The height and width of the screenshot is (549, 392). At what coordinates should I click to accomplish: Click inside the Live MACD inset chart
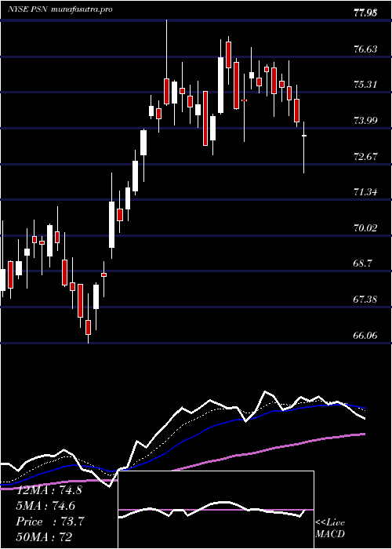(216, 510)
